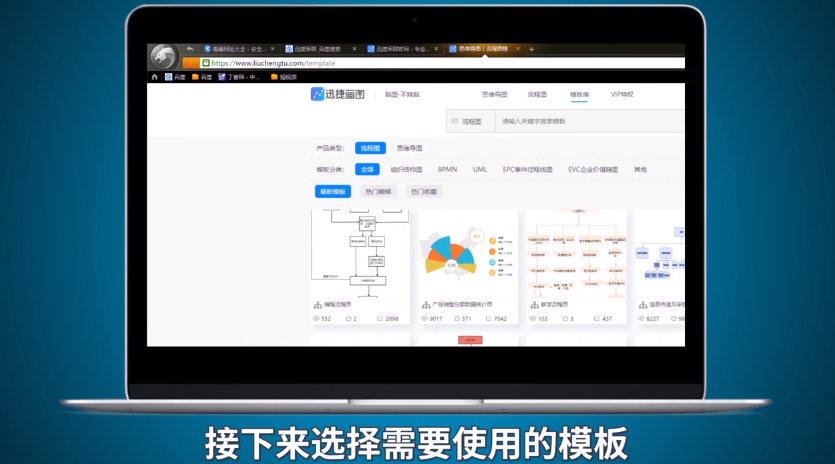Image resolution: width=835 pixels, height=464 pixels.
Task: Click the green padlock in the address bar
Action: 206,63
